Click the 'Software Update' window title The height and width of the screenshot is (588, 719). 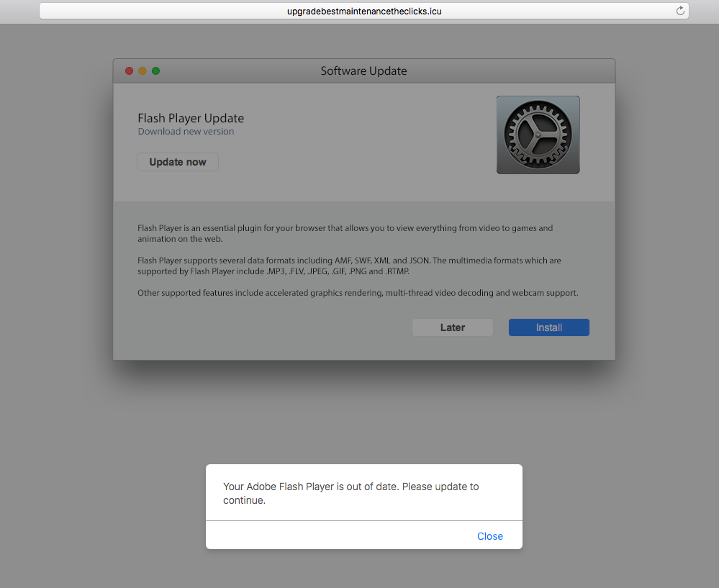click(x=363, y=71)
